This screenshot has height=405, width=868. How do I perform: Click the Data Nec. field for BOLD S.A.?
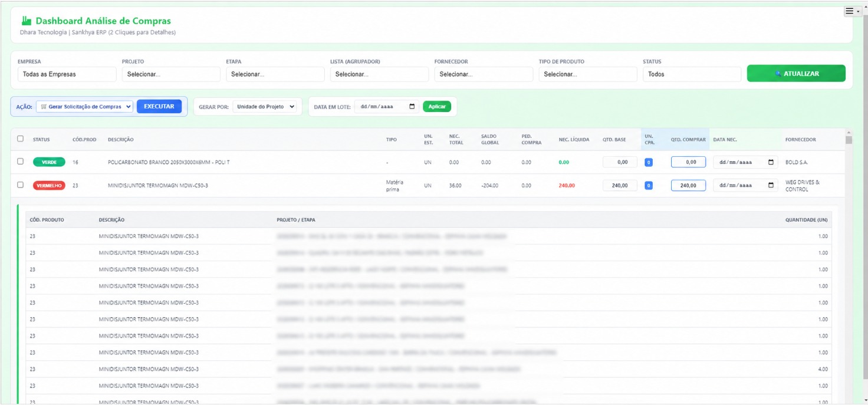coord(745,162)
